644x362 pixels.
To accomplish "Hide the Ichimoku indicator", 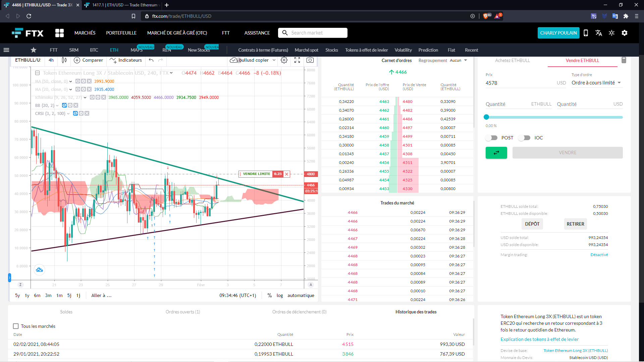I will point(92,97).
